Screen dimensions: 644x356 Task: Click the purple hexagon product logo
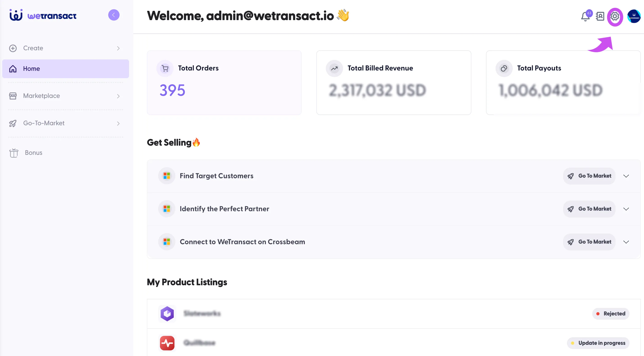(167, 314)
